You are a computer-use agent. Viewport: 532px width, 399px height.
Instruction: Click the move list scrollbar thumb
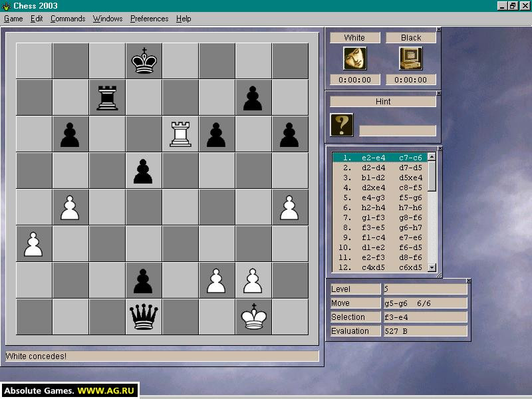coord(432,176)
